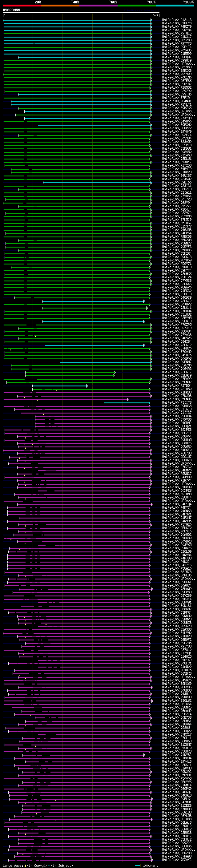Open hit UniRef100_C1N317
The height and width of the screenshot is (868, 197).
point(177,37)
